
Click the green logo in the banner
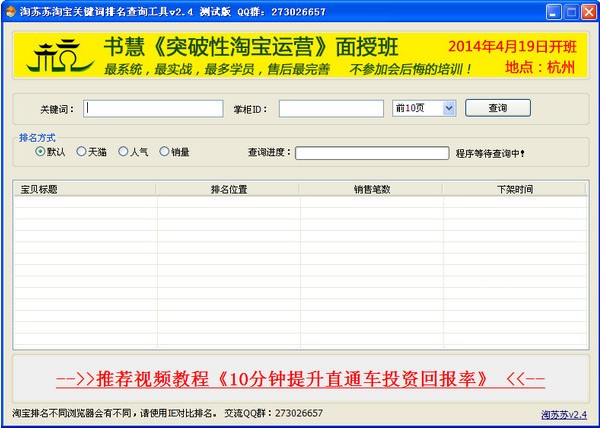point(60,56)
